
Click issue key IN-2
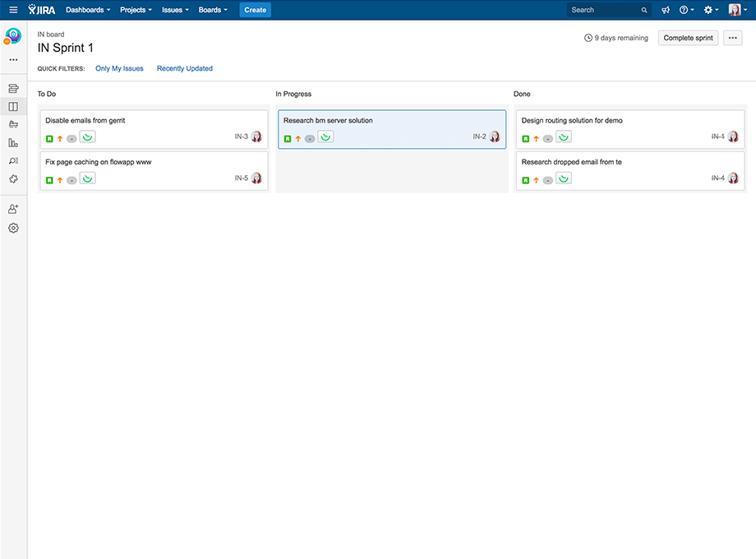[x=479, y=136]
